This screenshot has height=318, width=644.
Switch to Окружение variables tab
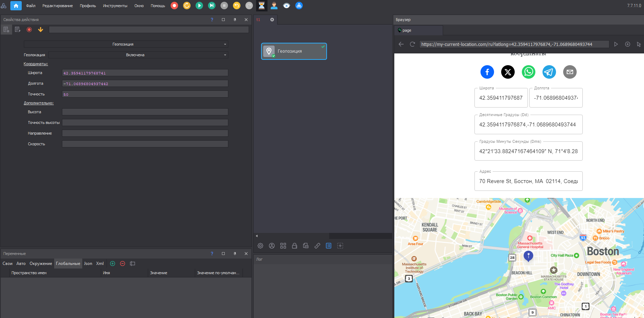click(41, 264)
